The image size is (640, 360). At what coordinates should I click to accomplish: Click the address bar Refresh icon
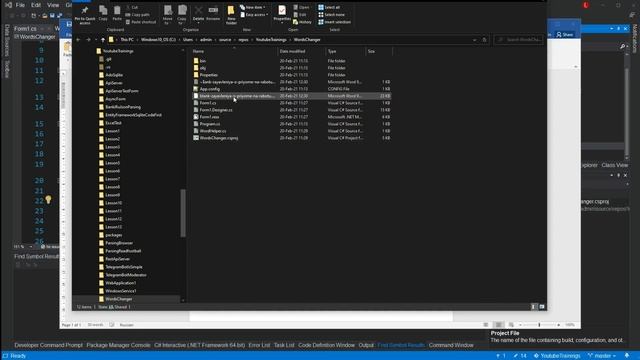pos(484,40)
